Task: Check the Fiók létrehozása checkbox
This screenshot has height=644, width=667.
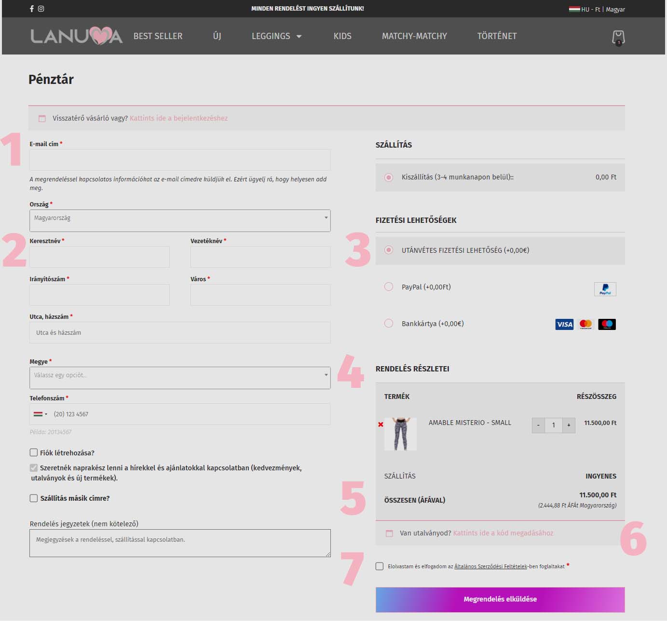Action: (x=34, y=452)
